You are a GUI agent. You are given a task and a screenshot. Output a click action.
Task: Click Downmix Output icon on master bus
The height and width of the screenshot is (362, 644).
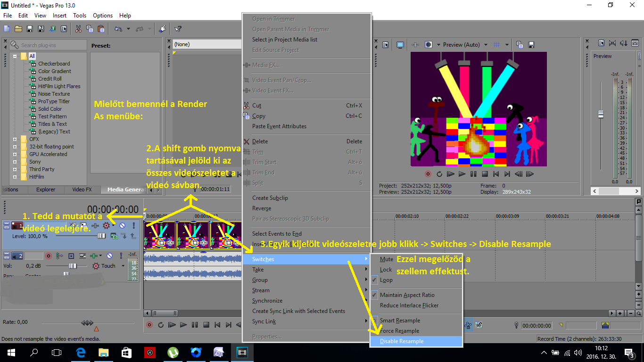tap(612, 43)
